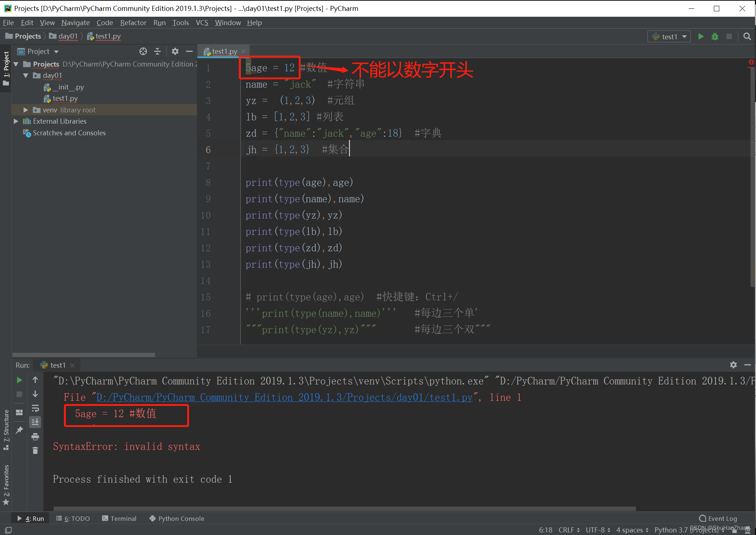Click the locate/scroll-from-source target icon
Viewport: 756px width, 535px height.
tap(143, 51)
